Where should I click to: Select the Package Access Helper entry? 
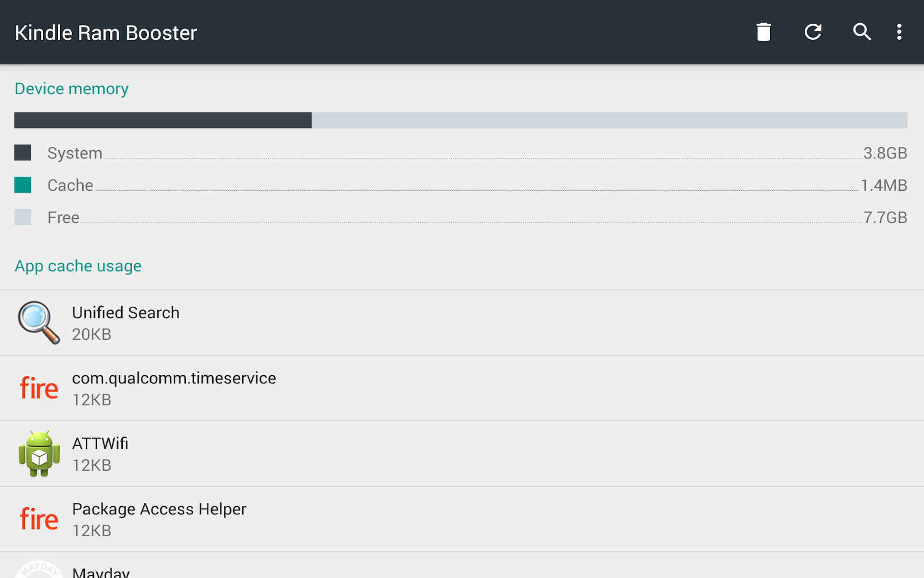[x=289, y=519]
